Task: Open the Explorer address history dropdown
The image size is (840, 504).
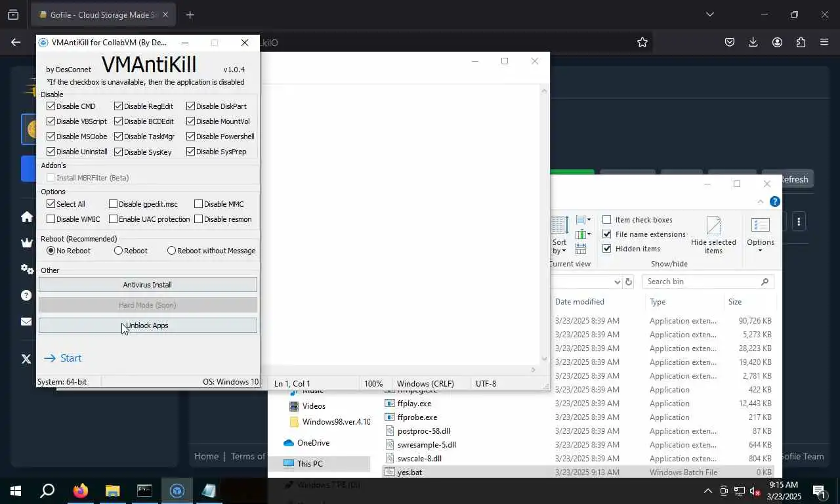Action: pos(617,282)
